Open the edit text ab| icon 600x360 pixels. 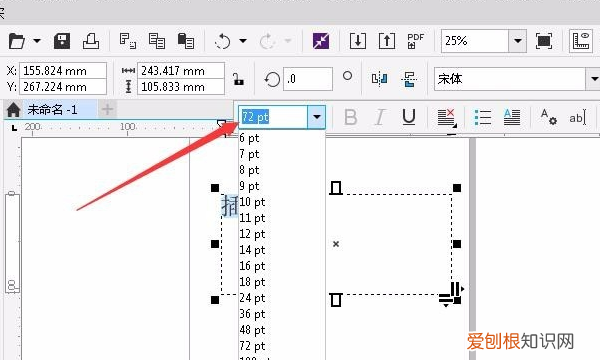click(577, 118)
